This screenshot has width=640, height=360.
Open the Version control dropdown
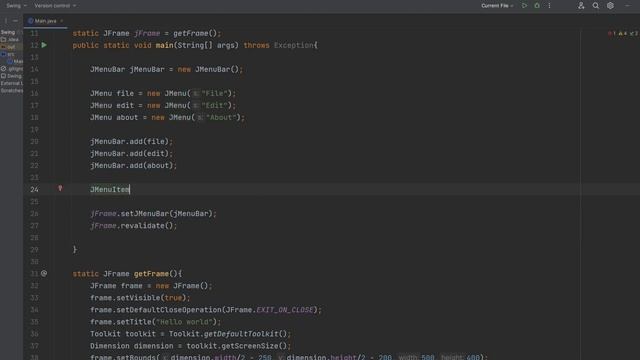pos(55,6)
